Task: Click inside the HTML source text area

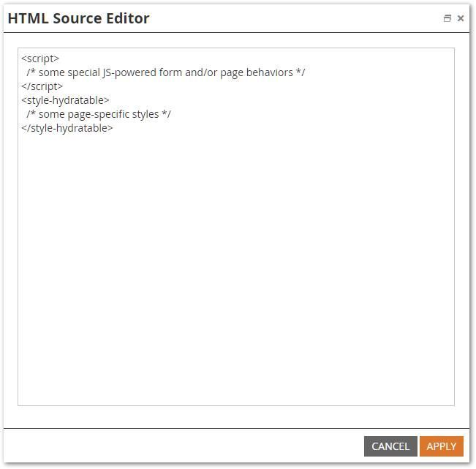Action: point(236,227)
